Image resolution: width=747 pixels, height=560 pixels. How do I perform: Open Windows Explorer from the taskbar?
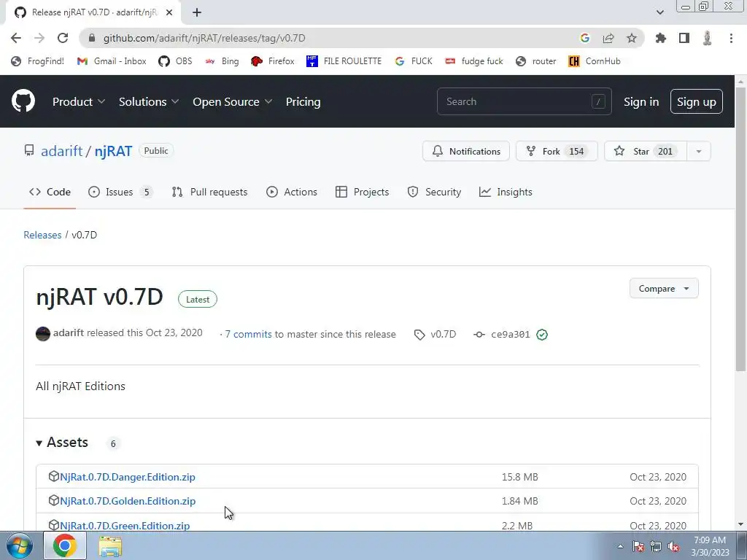coord(110,546)
